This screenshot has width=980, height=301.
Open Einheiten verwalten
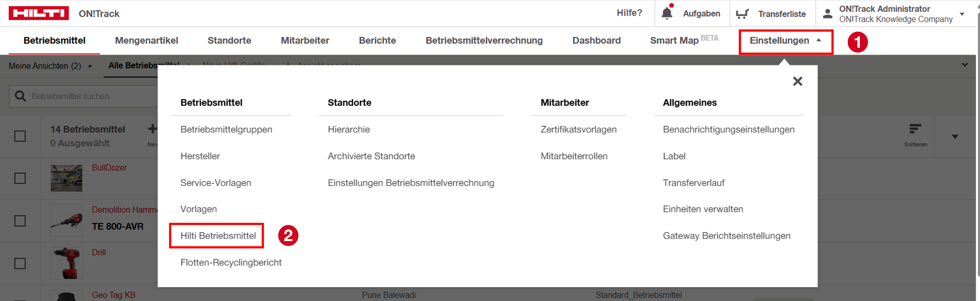click(703, 209)
